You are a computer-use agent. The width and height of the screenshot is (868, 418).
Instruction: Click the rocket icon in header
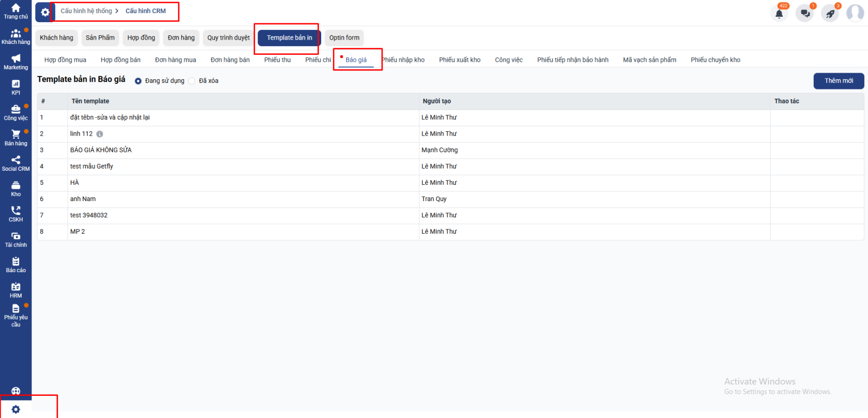[830, 14]
